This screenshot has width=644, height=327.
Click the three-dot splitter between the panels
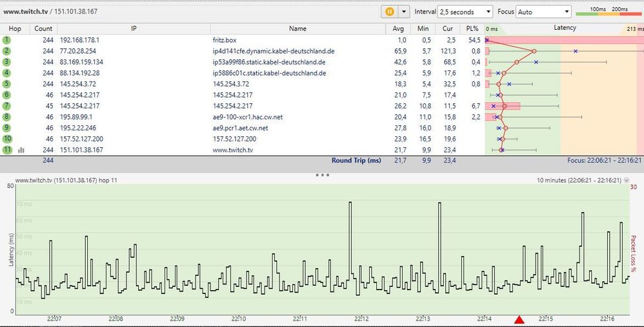coord(322,175)
